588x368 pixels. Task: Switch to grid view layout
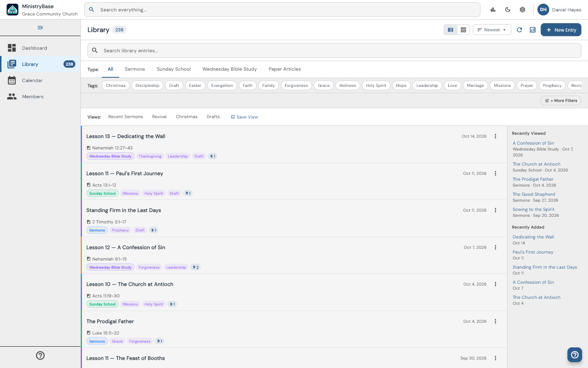pyautogui.click(x=463, y=30)
